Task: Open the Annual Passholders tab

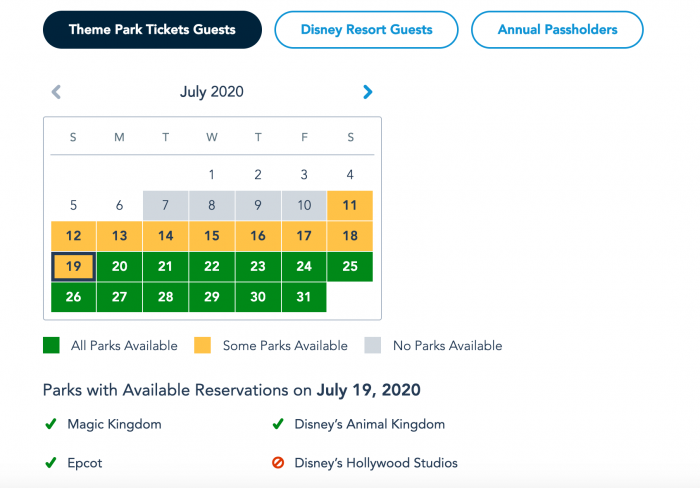Action: pyautogui.click(x=557, y=30)
